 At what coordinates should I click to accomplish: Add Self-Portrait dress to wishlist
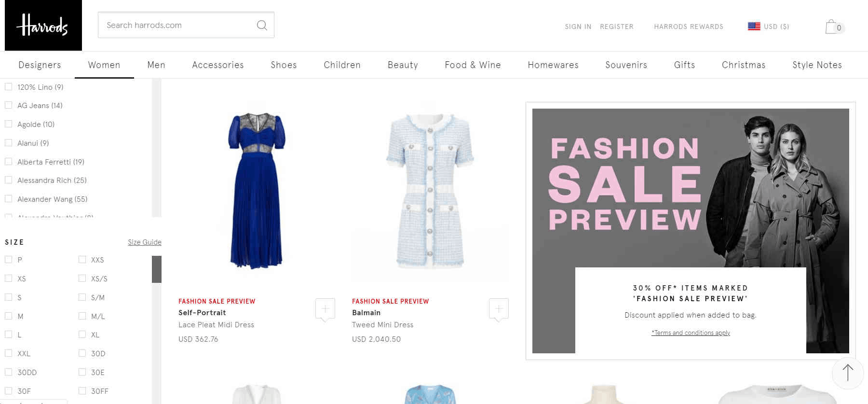pos(325,309)
